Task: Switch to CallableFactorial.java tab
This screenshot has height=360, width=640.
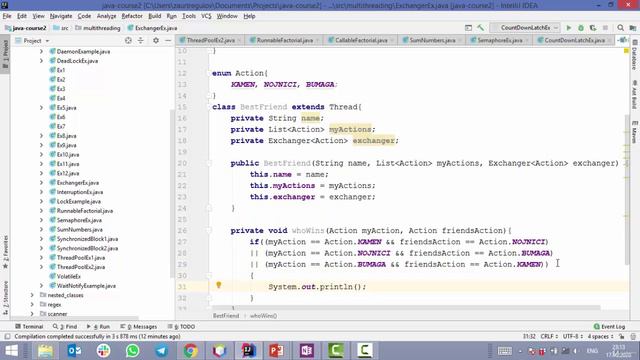Action: click(361, 40)
